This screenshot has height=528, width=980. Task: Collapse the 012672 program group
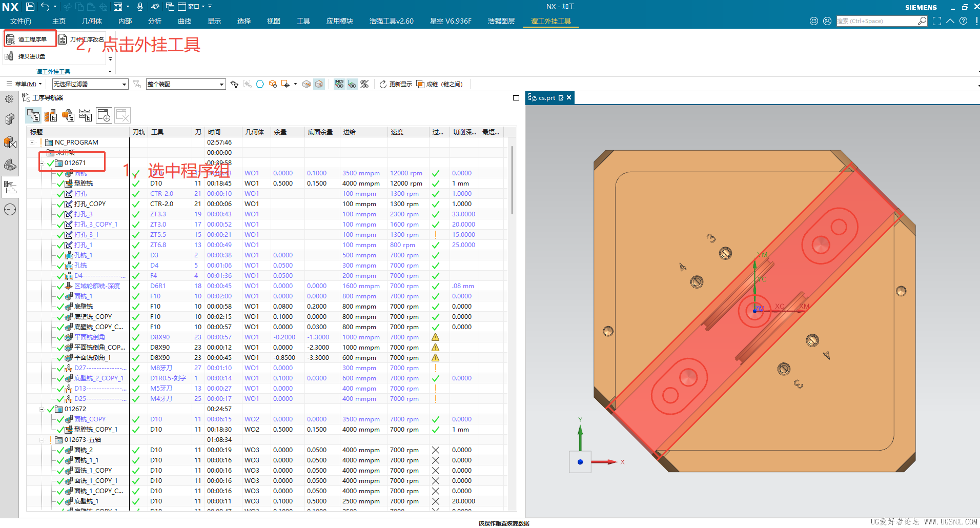coord(42,409)
